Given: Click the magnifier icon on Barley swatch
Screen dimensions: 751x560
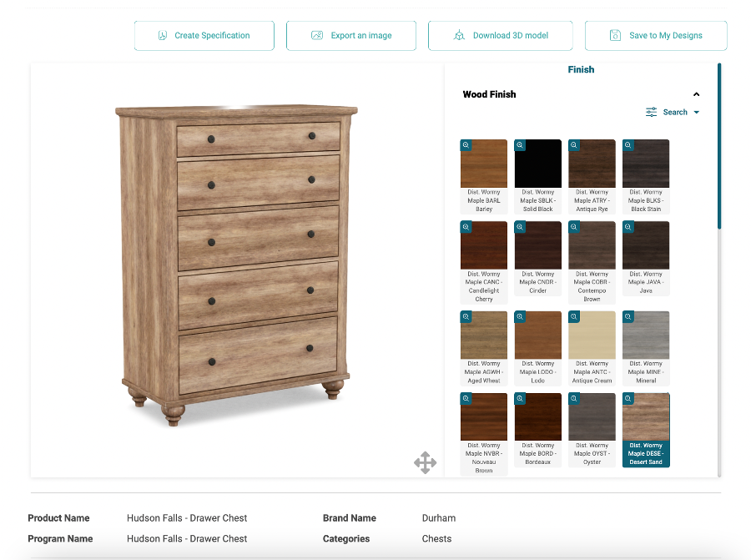Looking at the screenshot, I should tap(466, 145).
